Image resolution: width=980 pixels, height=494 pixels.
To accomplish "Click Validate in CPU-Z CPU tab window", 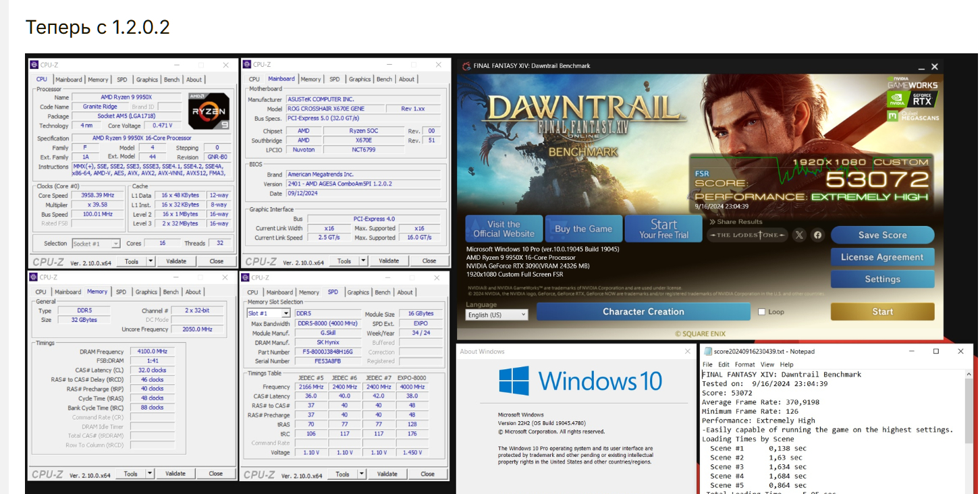I will tap(176, 261).
